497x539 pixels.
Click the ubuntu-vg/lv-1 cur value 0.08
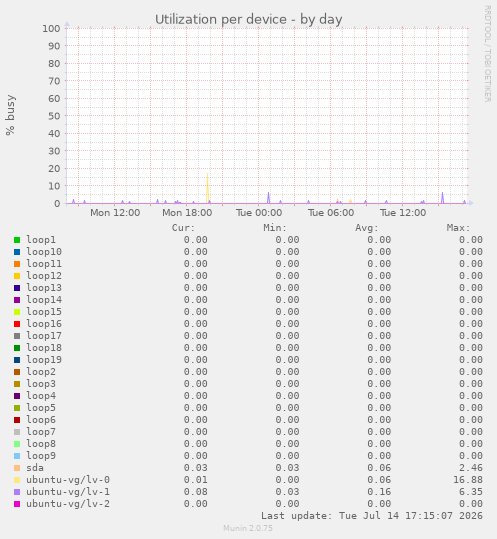point(196,492)
